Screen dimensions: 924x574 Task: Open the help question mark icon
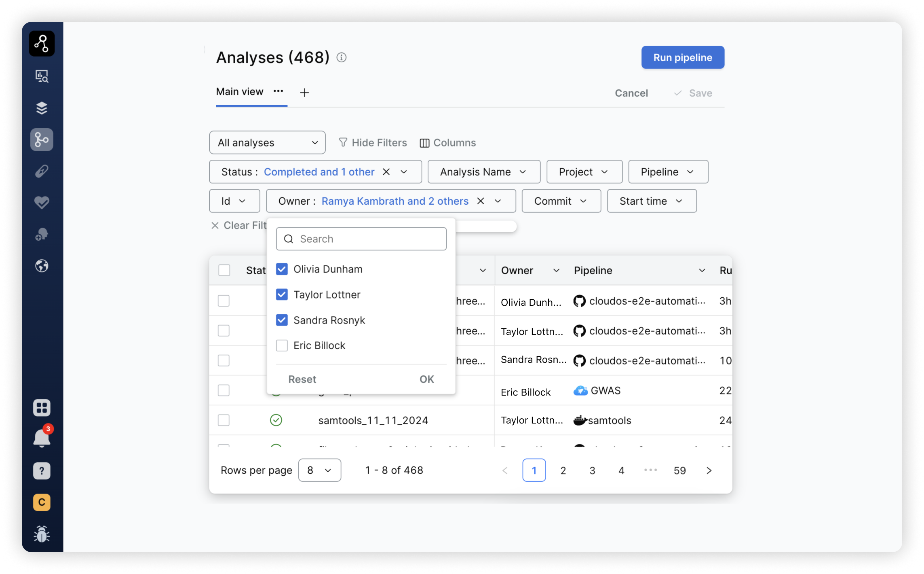[x=42, y=471]
